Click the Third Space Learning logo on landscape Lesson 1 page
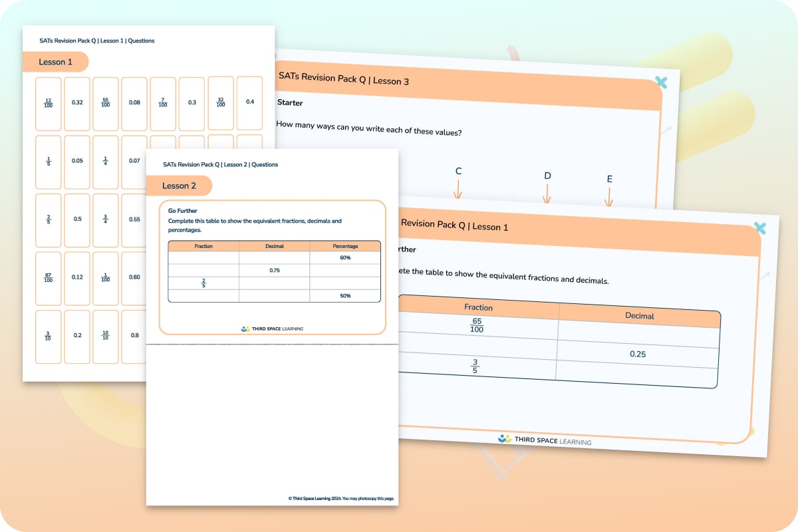Image resolution: width=798 pixels, height=532 pixels. (545, 439)
